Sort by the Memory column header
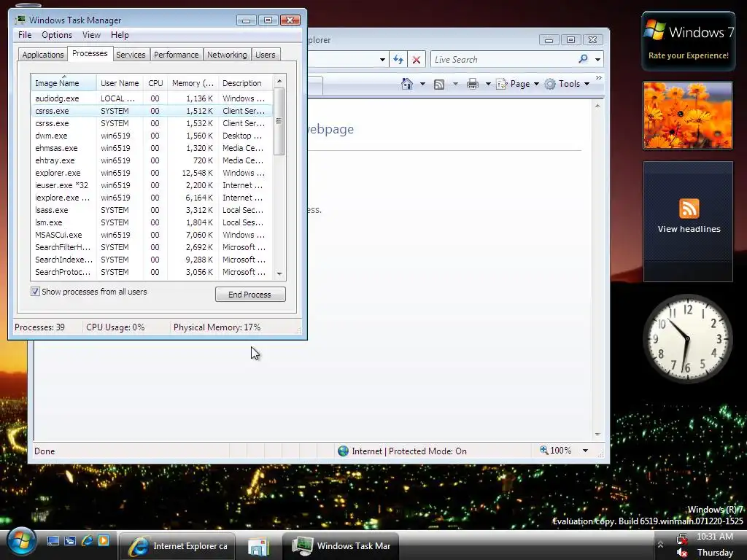747x560 pixels. [x=193, y=83]
